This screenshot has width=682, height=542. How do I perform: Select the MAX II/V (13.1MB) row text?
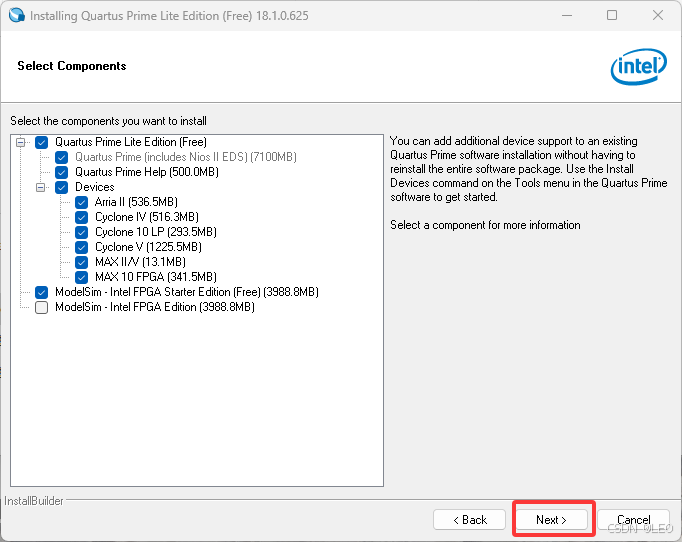pyautogui.click(x=140, y=262)
